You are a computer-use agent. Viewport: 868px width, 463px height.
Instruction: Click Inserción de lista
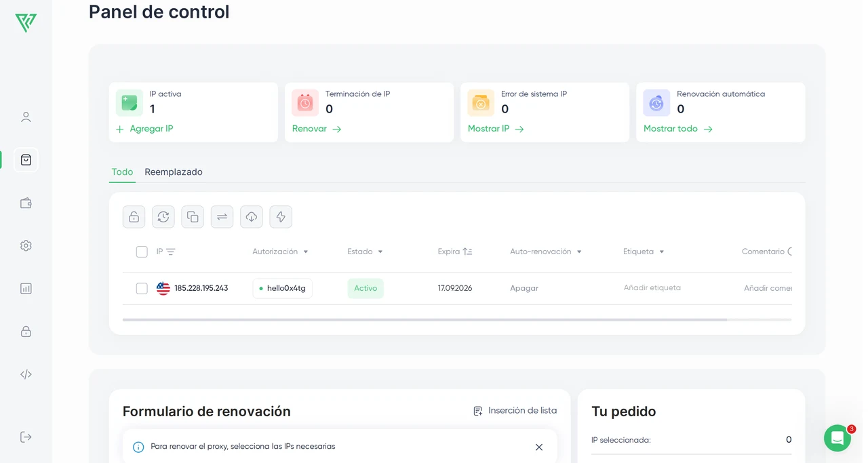tap(515, 411)
